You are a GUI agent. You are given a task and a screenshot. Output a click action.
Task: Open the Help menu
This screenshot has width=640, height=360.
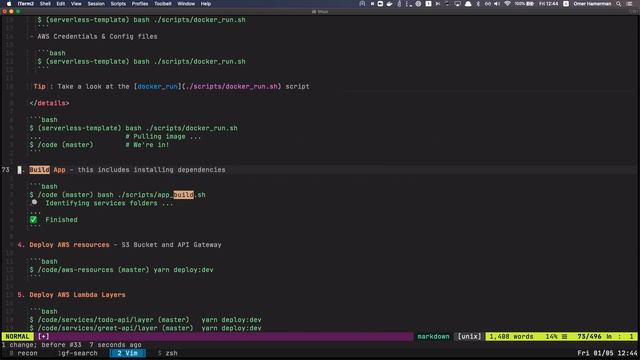206,4
